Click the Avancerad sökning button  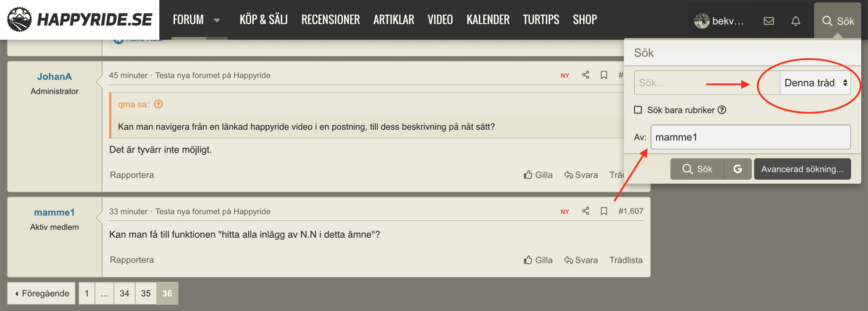tap(802, 169)
